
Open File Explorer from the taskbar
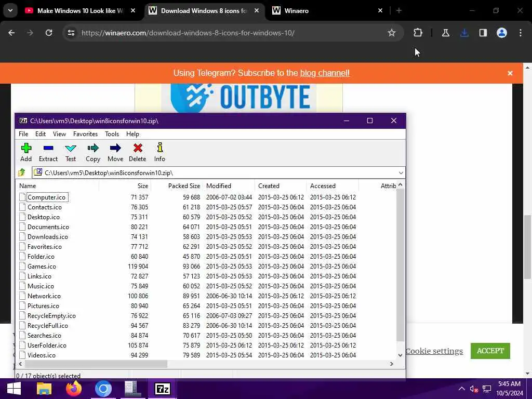pos(44,389)
